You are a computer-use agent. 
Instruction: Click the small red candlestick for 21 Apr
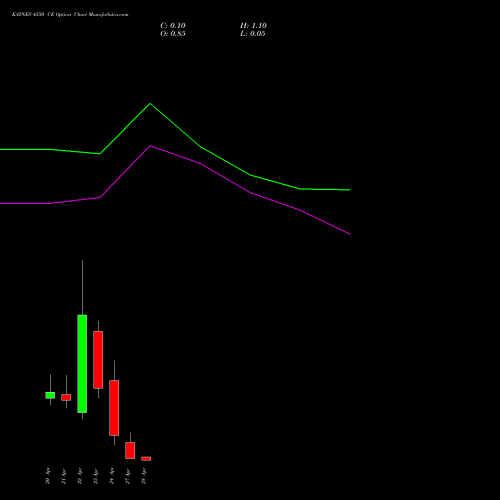tap(66, 397)
